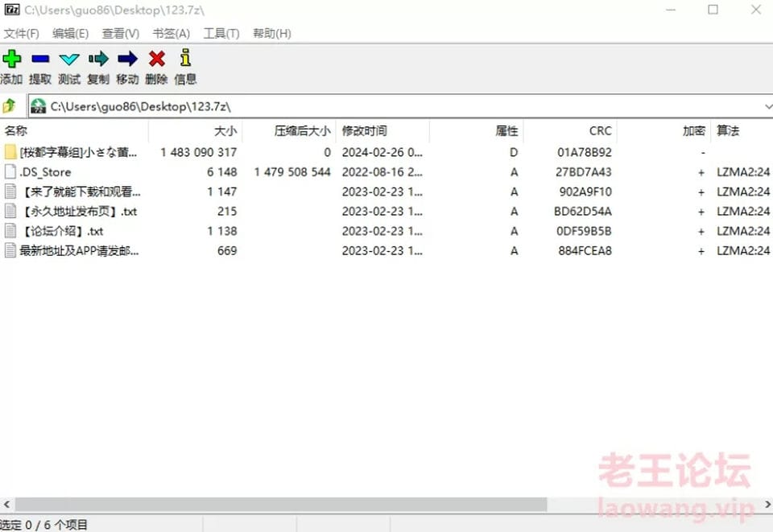Sort by 属性 column header
Image resolution: width=773 pixels, height=532 pixels.
(x=476, y=130)
